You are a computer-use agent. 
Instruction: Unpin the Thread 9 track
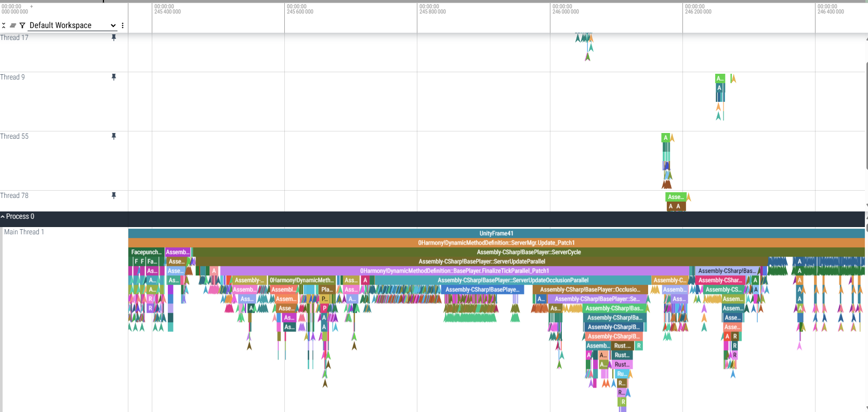pos(114,77)
